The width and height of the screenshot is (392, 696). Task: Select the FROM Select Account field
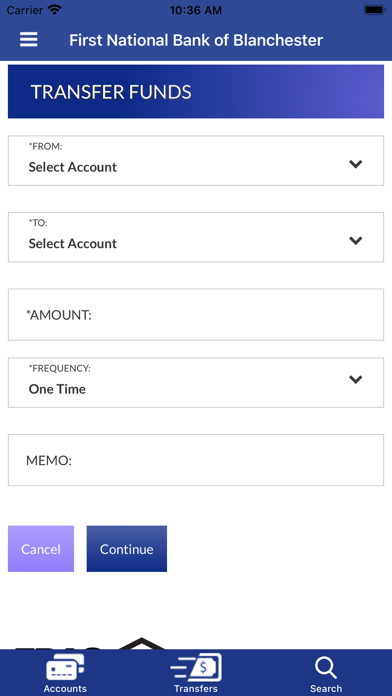pos(196,161)
